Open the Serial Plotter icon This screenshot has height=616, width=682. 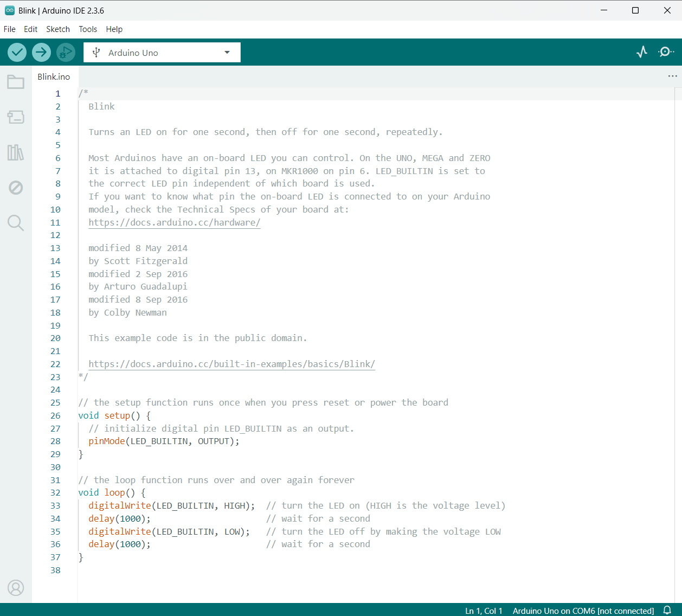pyautogui.click(x=642, y=52)
